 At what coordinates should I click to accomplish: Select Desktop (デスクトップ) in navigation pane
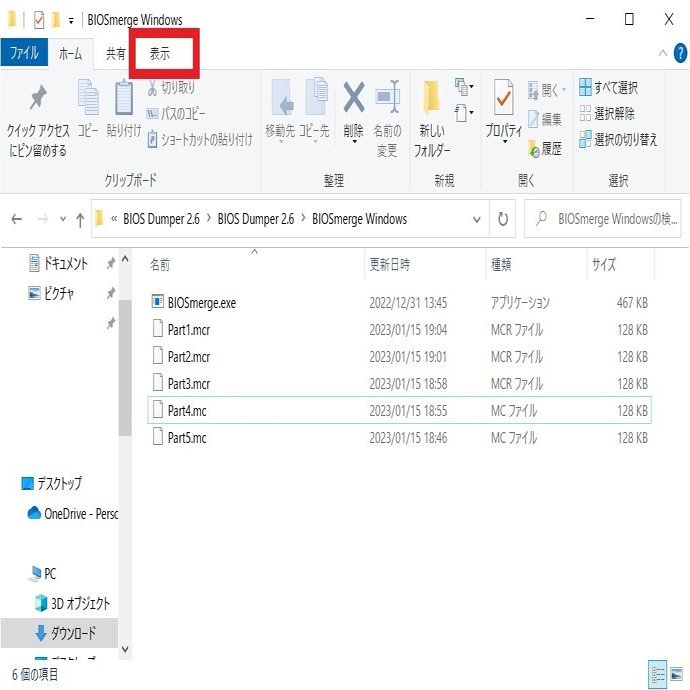51,483
